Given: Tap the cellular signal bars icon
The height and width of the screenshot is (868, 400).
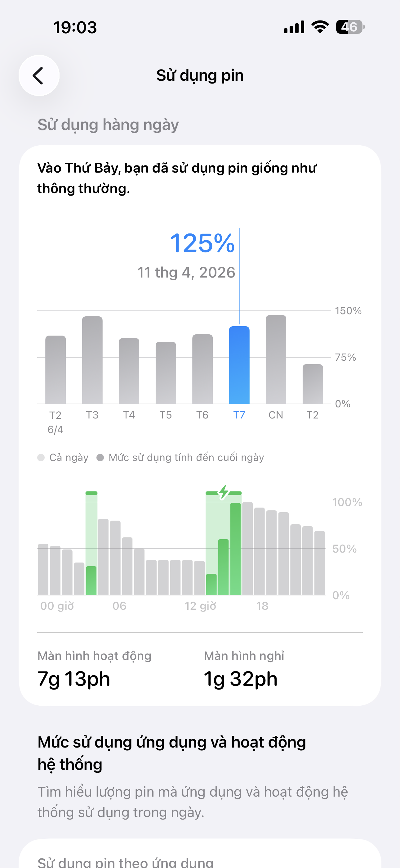Looking at the screenshot, I should pos(294,27).
